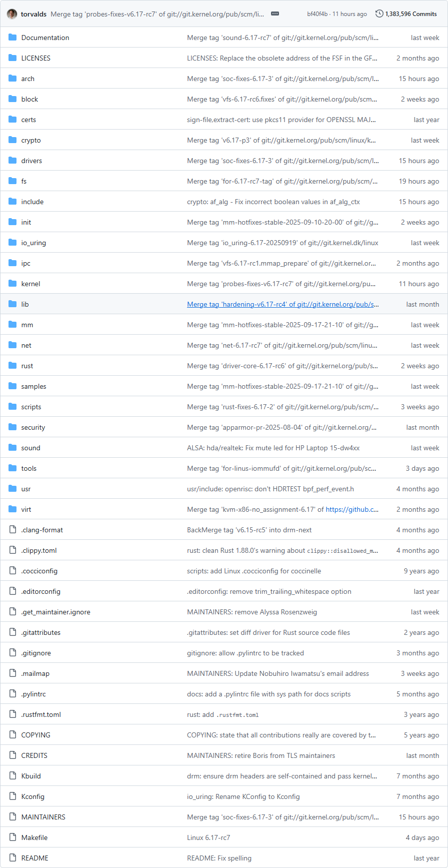Open the README file
The width and height of the screenshot is (448, 868).
pos(34,858)
